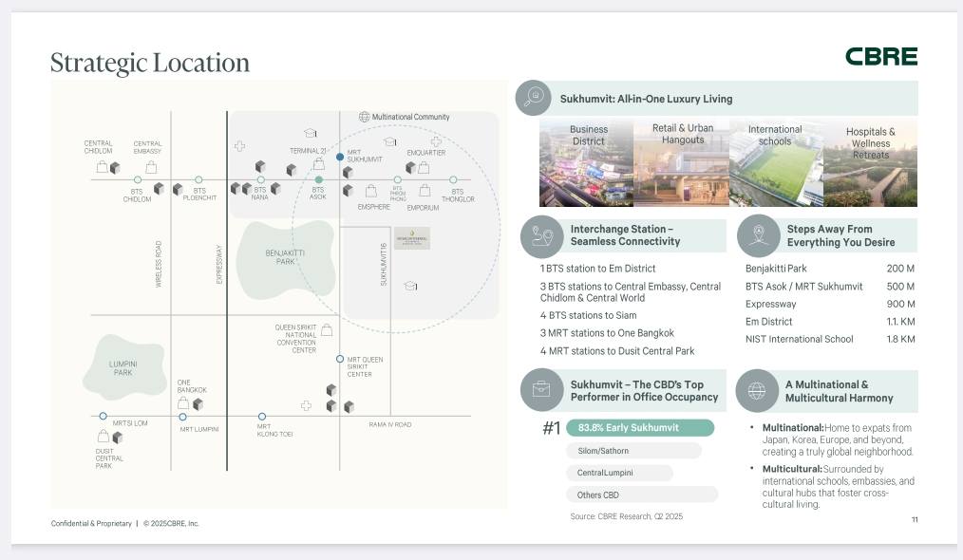This screenshot has width=963, height=560.
Task: Select the International schools photo
Action: pyautogui.click(x=775, y=163)
